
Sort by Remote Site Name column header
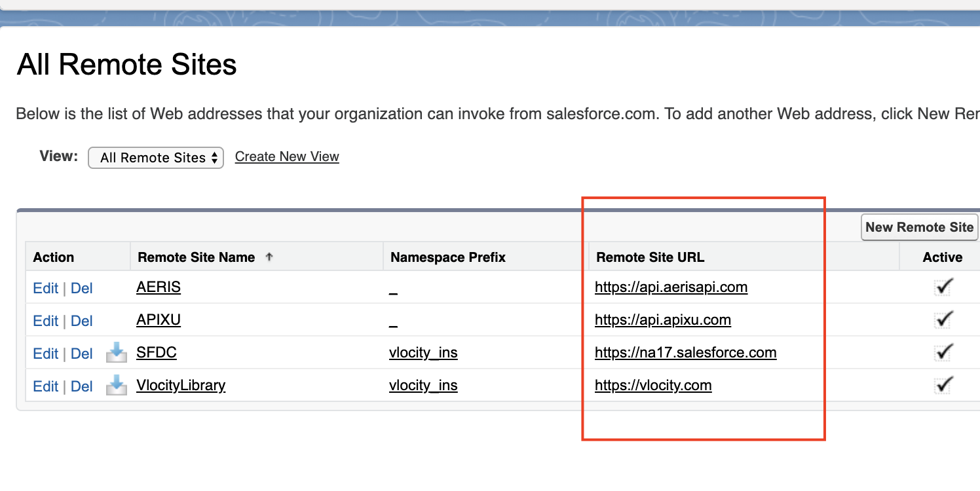pos(196,257)
